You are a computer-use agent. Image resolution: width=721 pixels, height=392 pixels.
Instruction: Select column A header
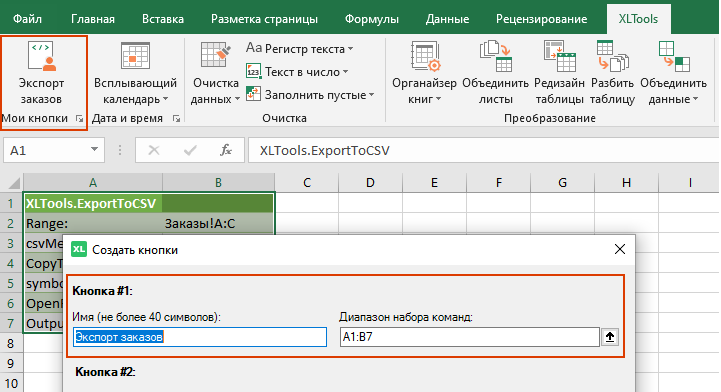click(93, 183)
